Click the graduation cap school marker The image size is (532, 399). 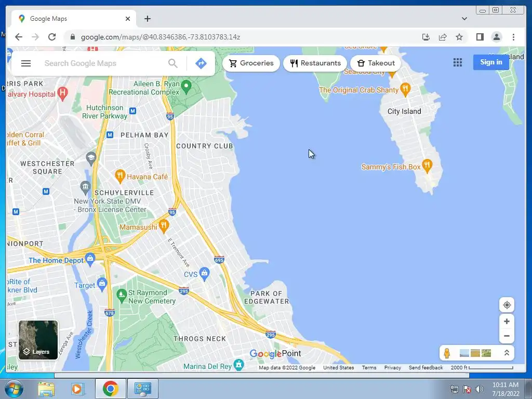coord(90,158)
